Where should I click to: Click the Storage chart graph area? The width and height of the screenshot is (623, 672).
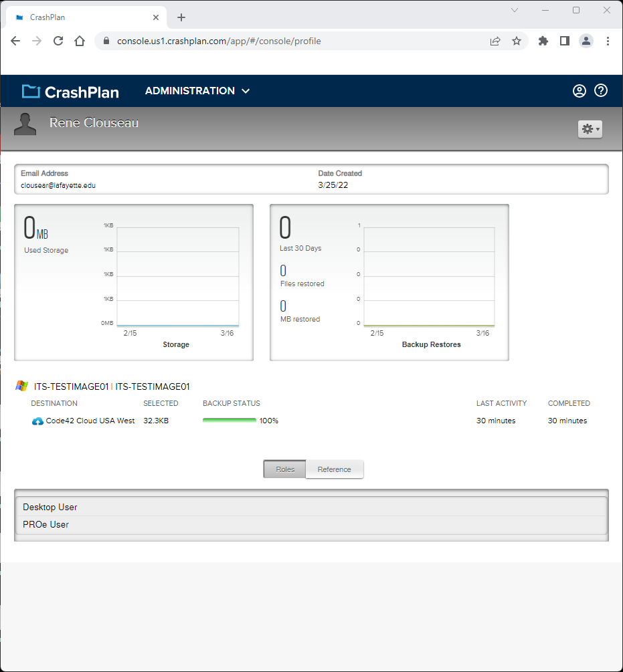[177, 277]
